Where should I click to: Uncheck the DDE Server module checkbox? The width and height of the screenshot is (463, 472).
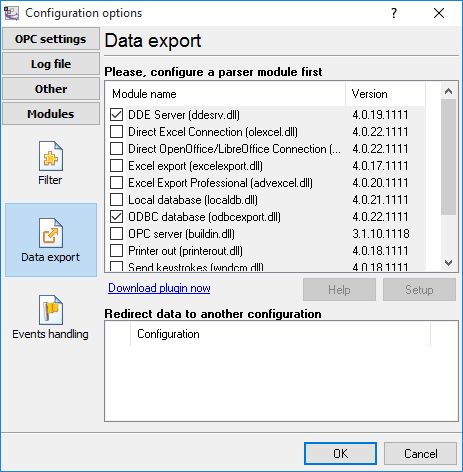116,115
